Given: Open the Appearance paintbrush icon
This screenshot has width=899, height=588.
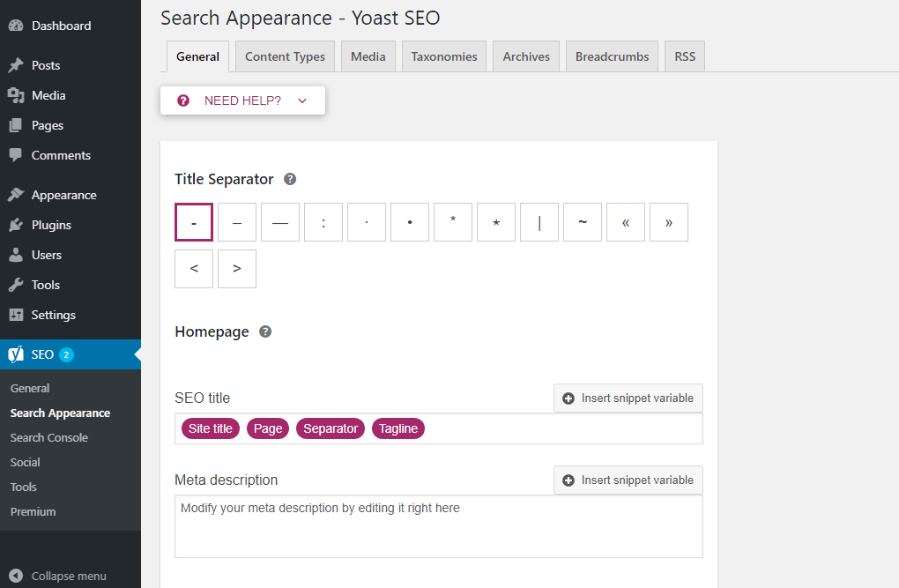Looking at the screenshot, I should pyautogui.click(x=19, y=194).
